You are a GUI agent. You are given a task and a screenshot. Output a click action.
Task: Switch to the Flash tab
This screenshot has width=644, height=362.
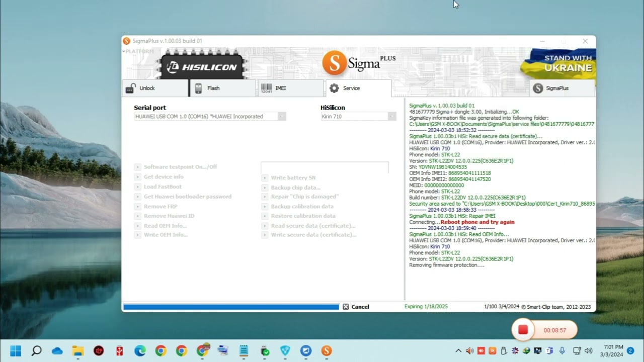pyautogui.click(x=222, y=88)
